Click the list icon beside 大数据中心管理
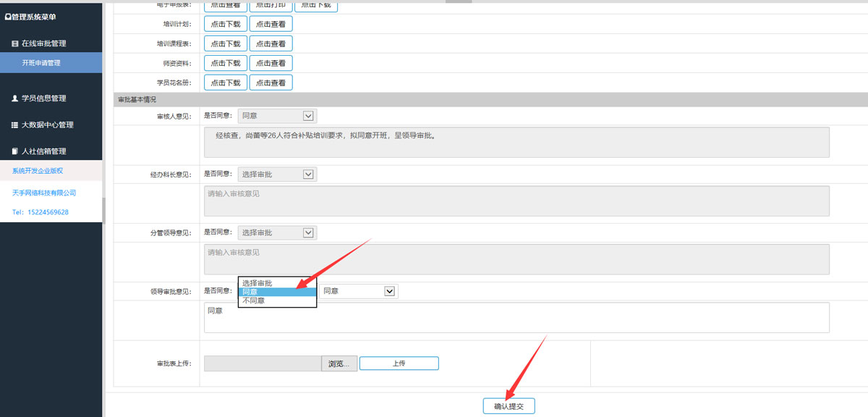 14,125
